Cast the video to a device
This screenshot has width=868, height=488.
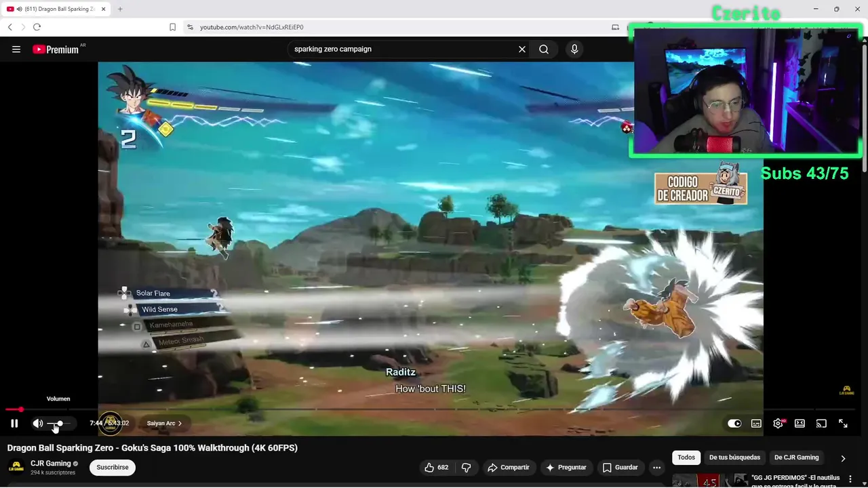point(821,424)
